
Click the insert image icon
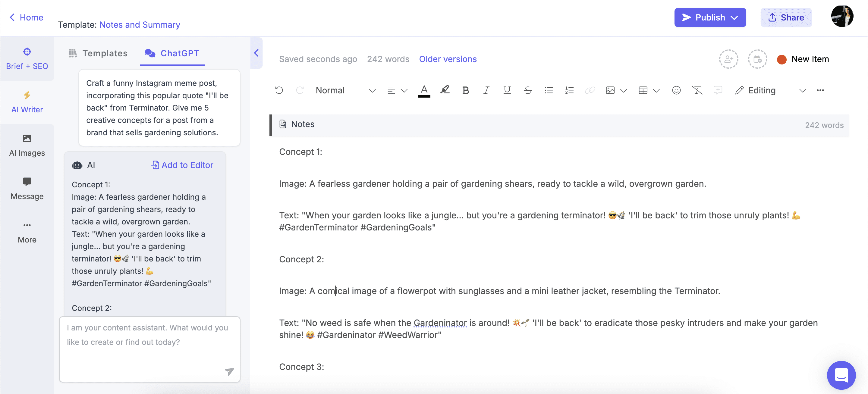[x=610, y=90]
